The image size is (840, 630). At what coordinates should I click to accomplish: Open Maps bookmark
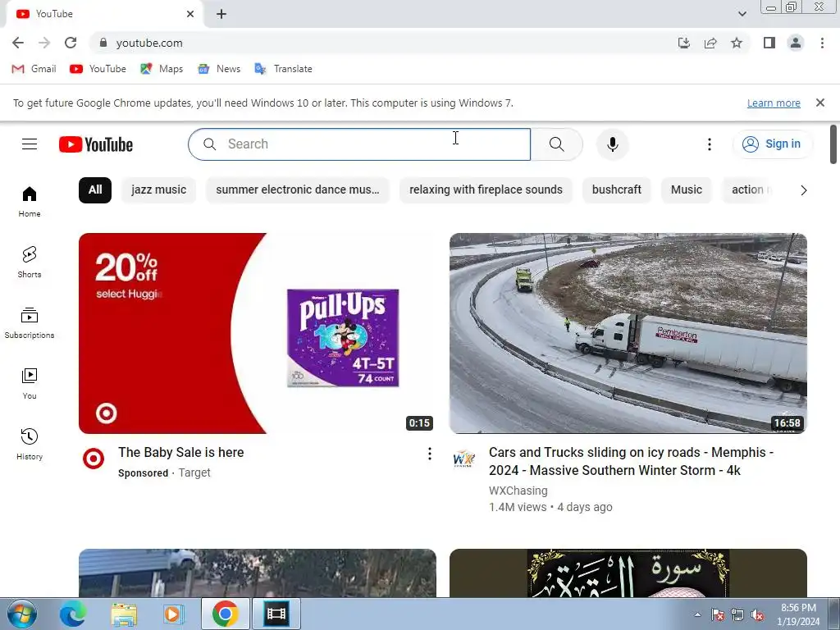162,69
